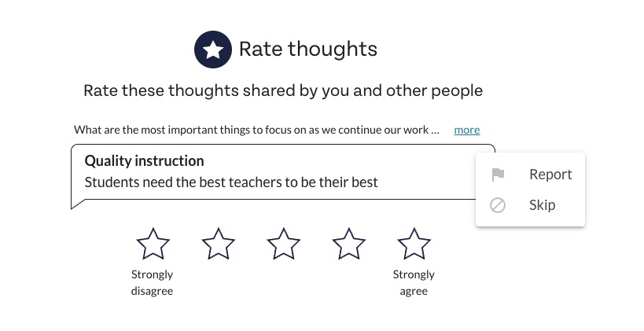Select the second rating star
This screenshot has width=644, height=331.
(218, 244)
